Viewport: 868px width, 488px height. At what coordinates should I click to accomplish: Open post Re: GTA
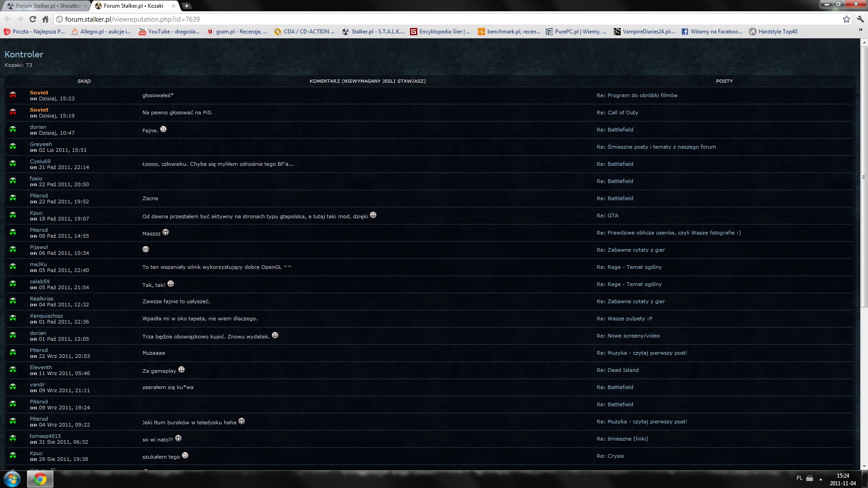608,216
